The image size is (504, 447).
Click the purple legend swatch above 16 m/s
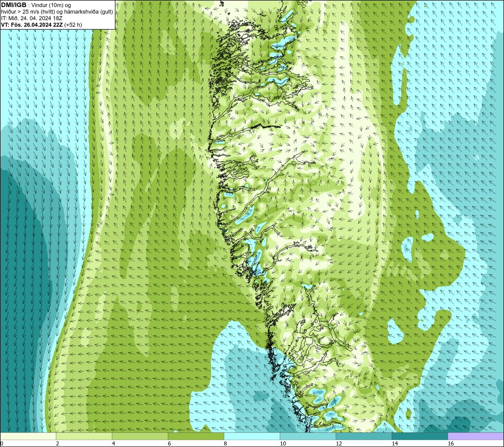476,436
